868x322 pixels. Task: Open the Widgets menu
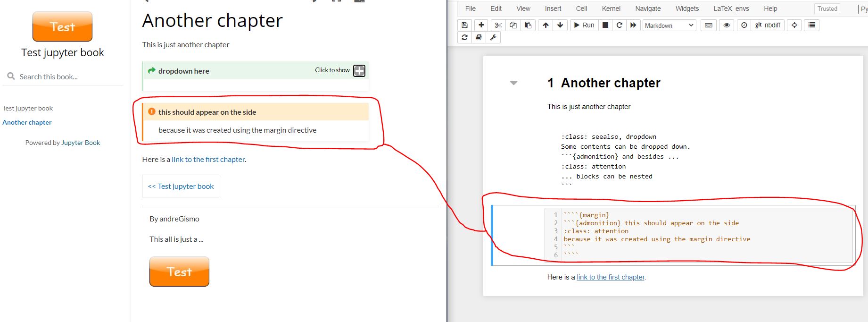coord(687,8)
